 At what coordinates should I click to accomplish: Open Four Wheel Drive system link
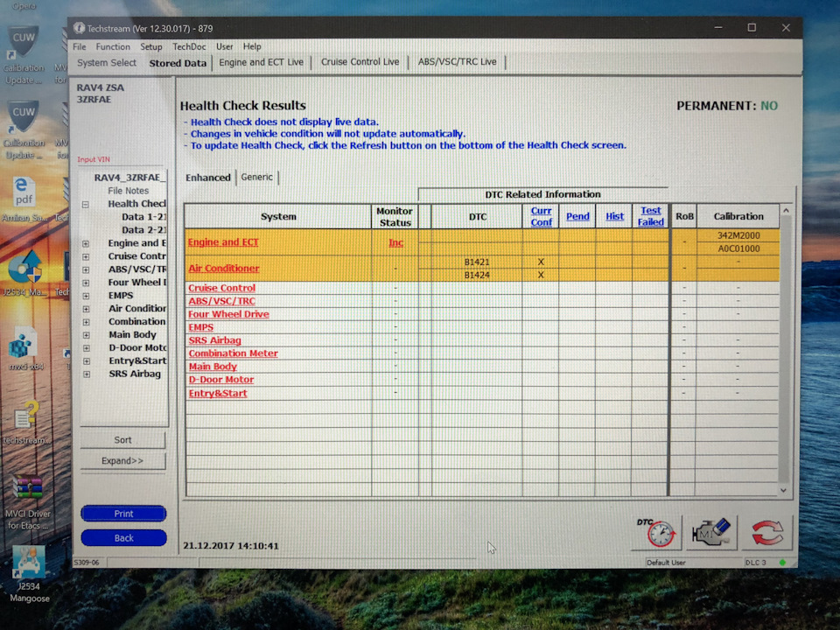click(x=228, y=314)
